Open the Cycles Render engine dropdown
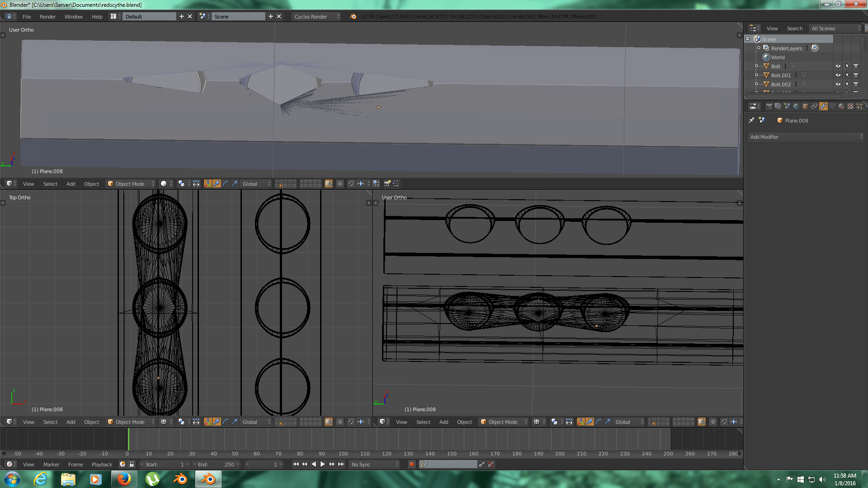The height and width of the screenshot is (488, 868). coord(316,16)
